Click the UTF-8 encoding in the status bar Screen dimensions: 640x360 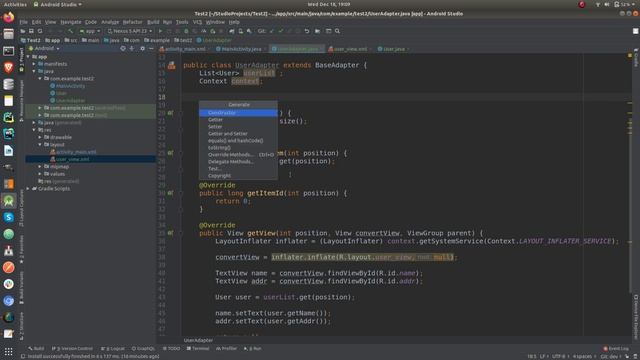pyautogui.click(x=560, y=356)
